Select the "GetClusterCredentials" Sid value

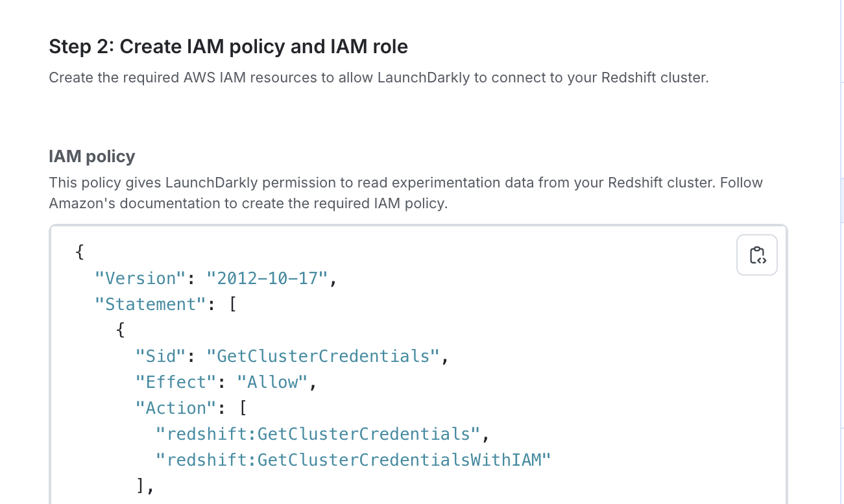(323, 355)
